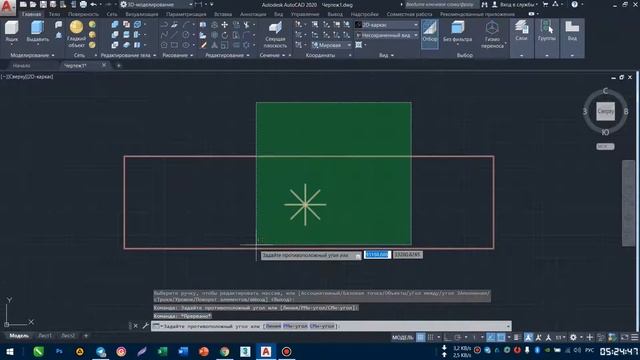Click the workspace gear icon in status bar

click(573, 338)
